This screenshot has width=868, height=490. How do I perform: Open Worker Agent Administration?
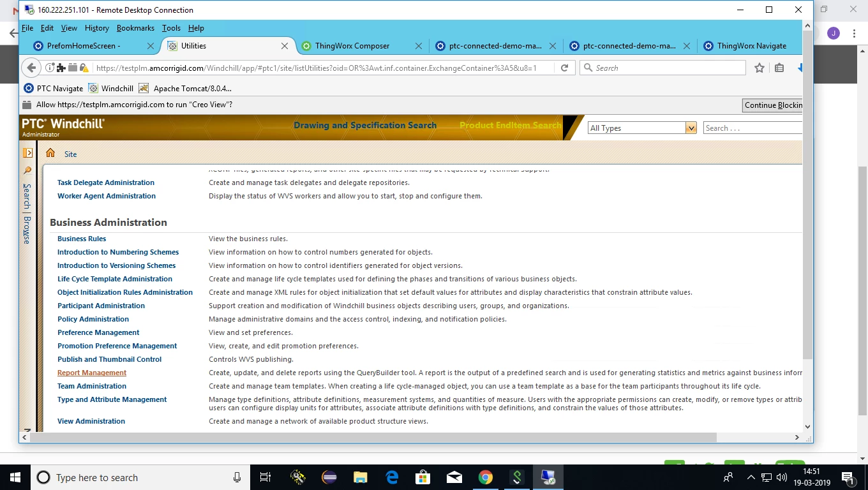[107, 196]
